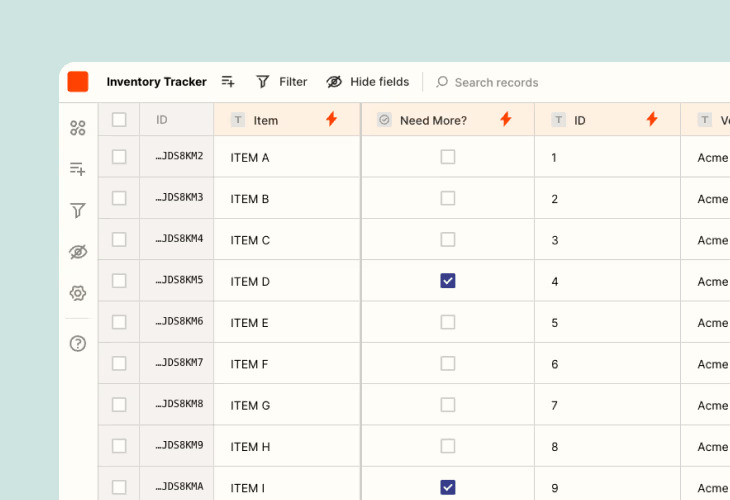Click the ITEM C cell
The image size is (730, 500).
coord(287,240)
